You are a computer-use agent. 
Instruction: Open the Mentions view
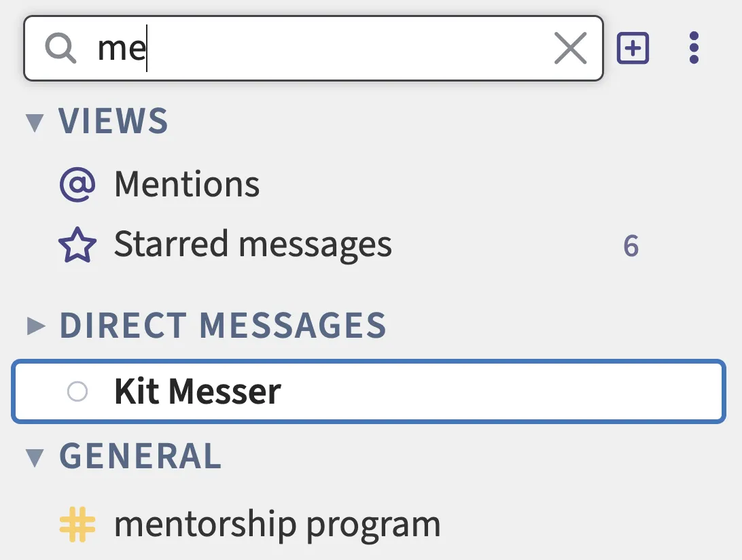tap(187, 184)
